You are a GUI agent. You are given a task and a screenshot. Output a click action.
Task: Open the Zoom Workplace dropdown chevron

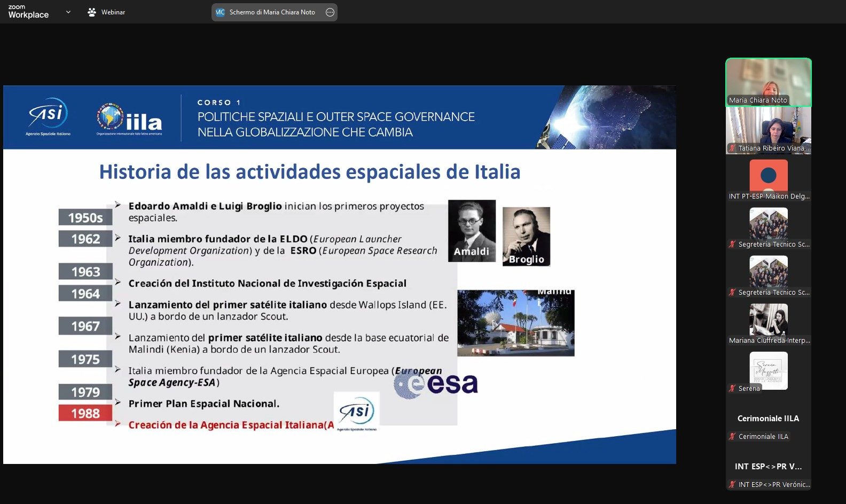pos(68,12)
